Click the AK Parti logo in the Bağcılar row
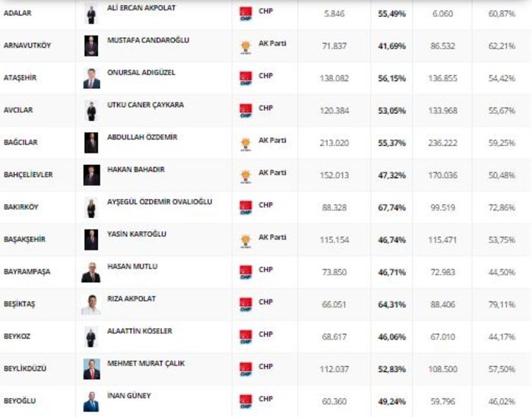Screen dimensions: 532x417 (x=245, y=143)
